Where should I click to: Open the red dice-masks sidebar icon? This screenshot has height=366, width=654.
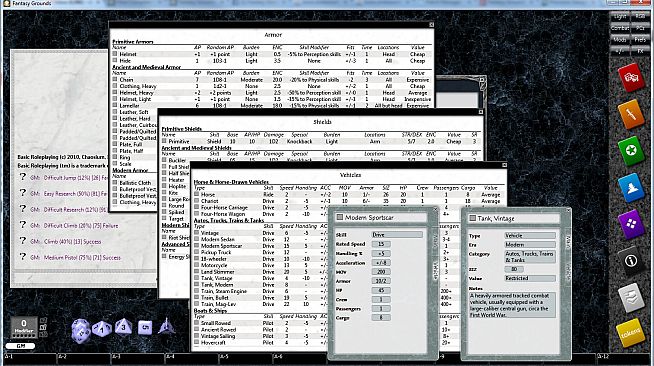click(x=631, y=78)
